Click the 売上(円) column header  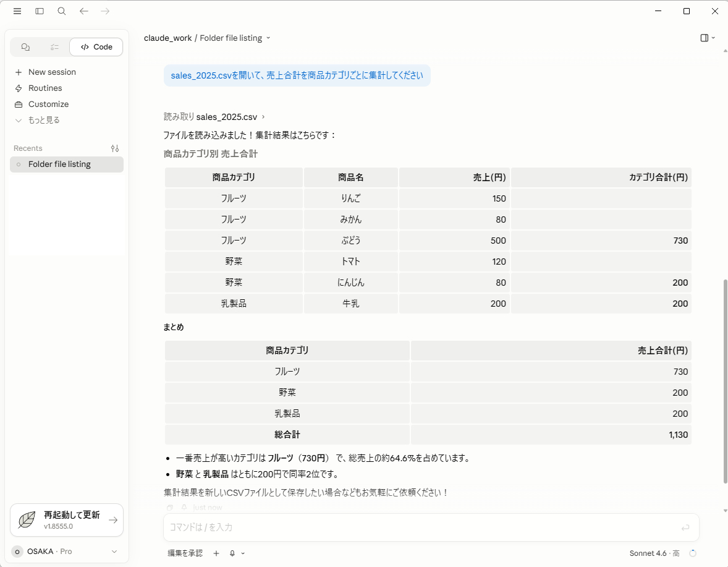[x=454, y=177]
